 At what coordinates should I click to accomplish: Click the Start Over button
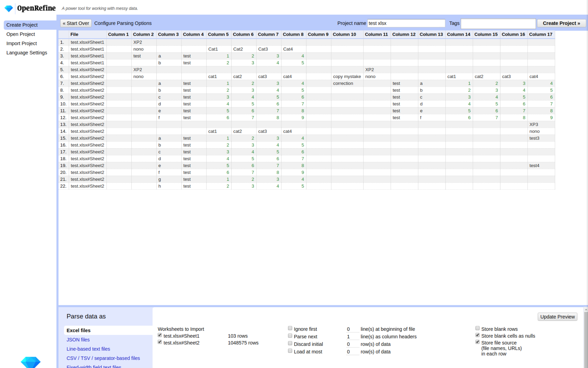pos(76,23)
